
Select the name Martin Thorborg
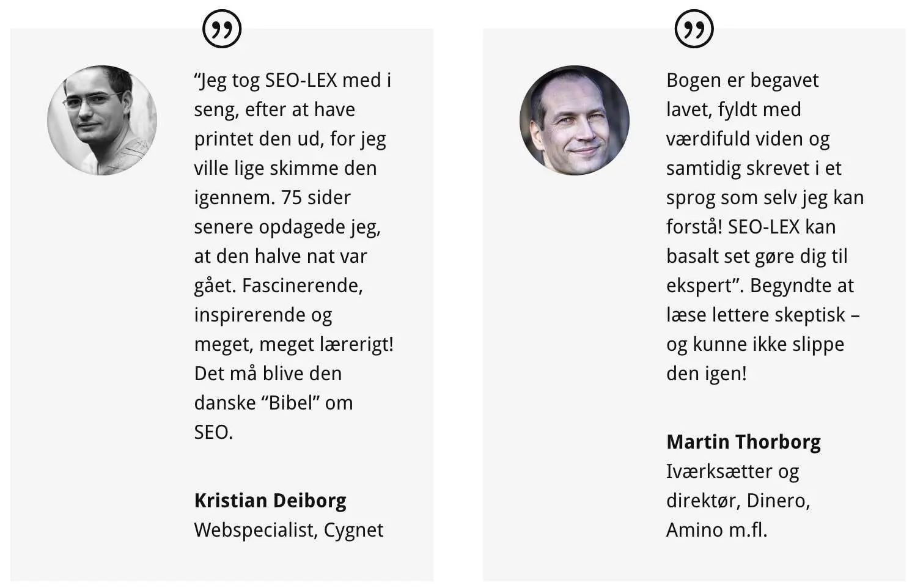click(743, 442)
